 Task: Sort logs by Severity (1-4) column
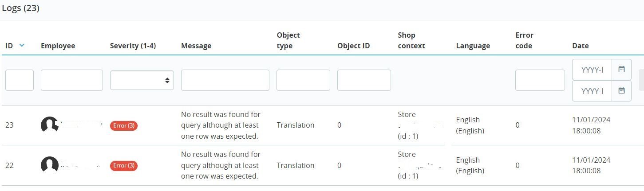click(x=133, y=46)
